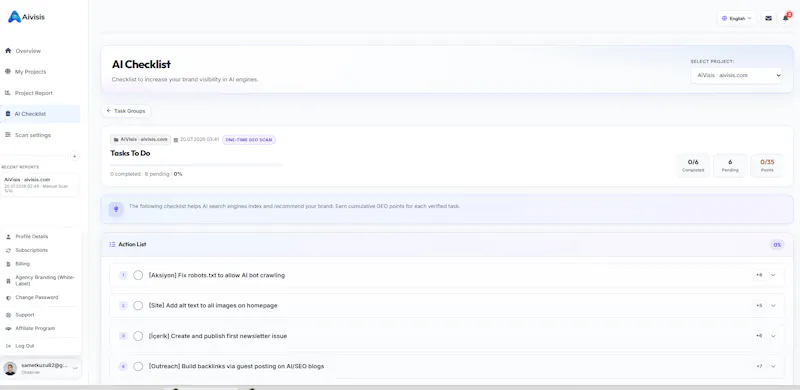Open the mail envelope icon
800x390 pixels.
click(768, 18)
